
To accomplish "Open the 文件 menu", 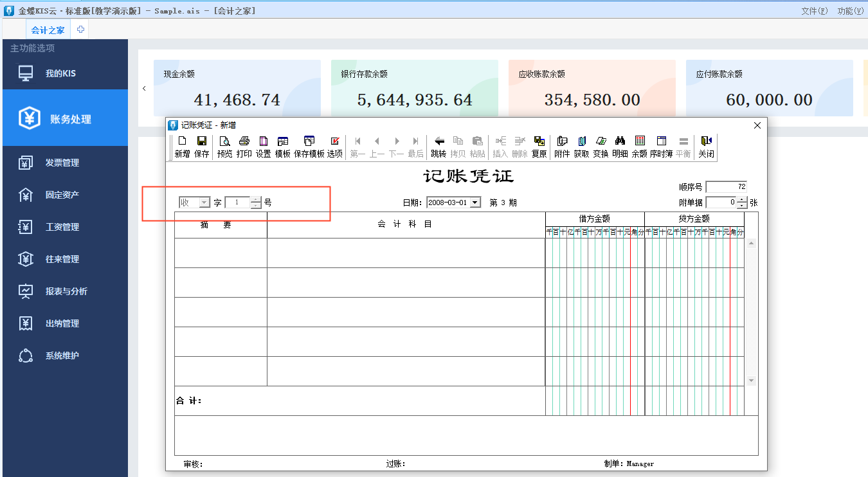I will [814, 11].
